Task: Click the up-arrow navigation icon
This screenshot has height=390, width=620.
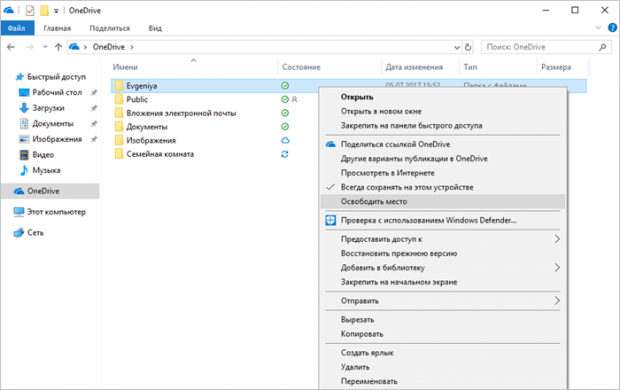Action: coord(59,47)
